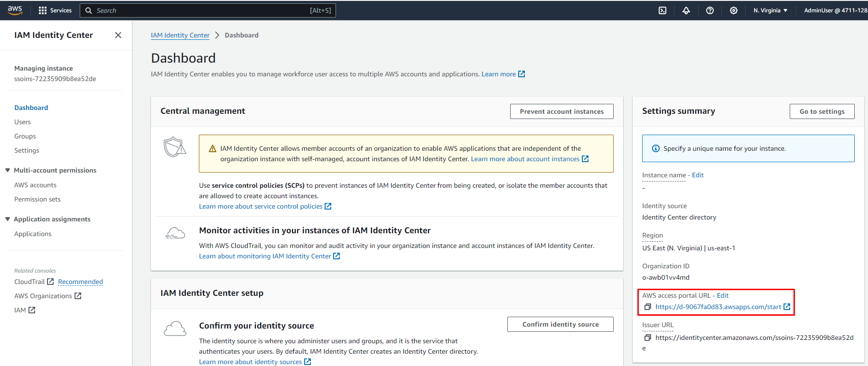This screenshot has width=868, height=366.
Task: Click the warning icon in account instances alert
Action: pyautogui.click(x=213, y=149)
